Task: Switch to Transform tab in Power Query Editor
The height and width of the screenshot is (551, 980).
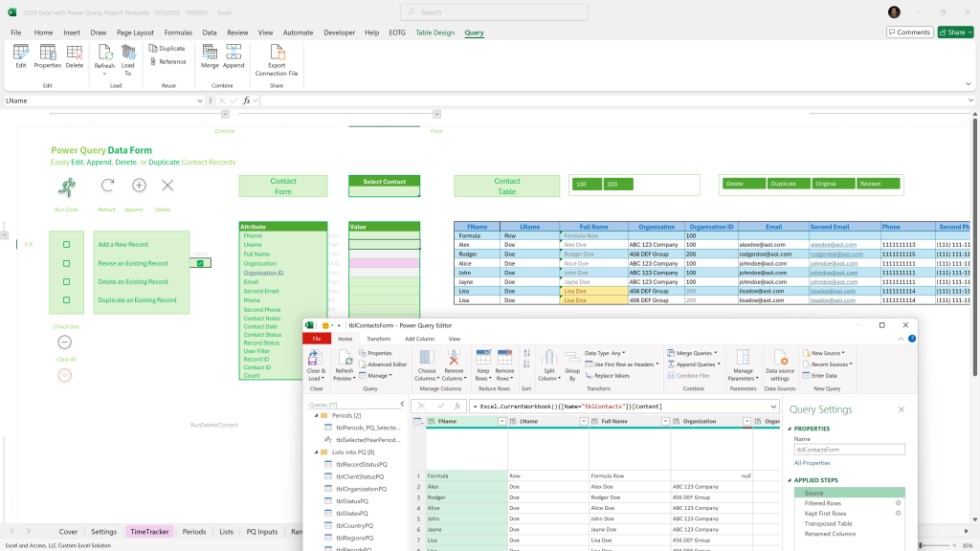Action: pyautogui.click(x=378, y=339)
